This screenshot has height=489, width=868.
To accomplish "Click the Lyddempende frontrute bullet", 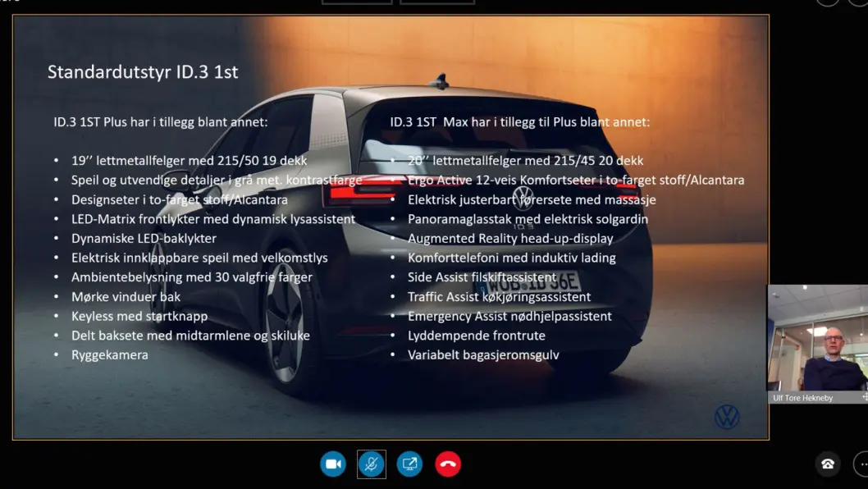I will coord(477,336).
